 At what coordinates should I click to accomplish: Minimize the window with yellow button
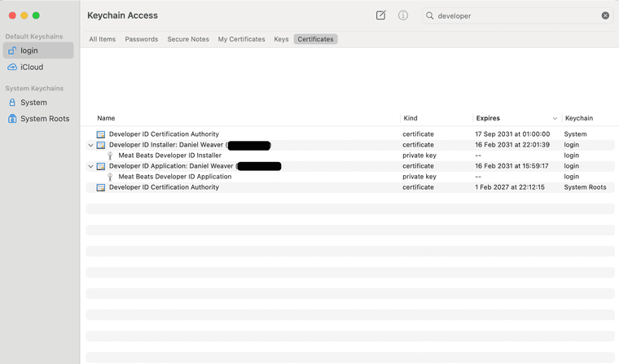point(24,15)
